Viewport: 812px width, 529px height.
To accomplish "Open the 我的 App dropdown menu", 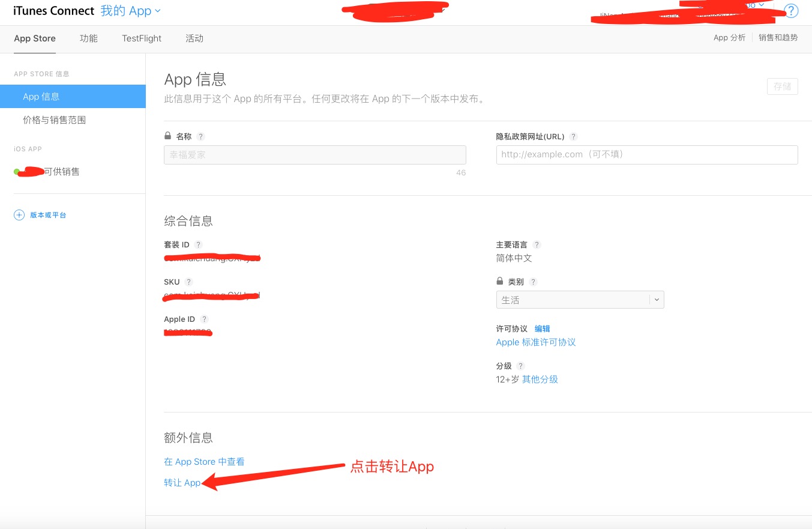I will tap(130, 11).
